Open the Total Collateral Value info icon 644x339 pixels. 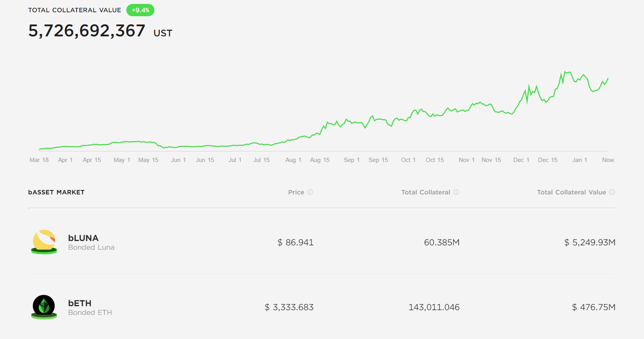click(612, 192)
